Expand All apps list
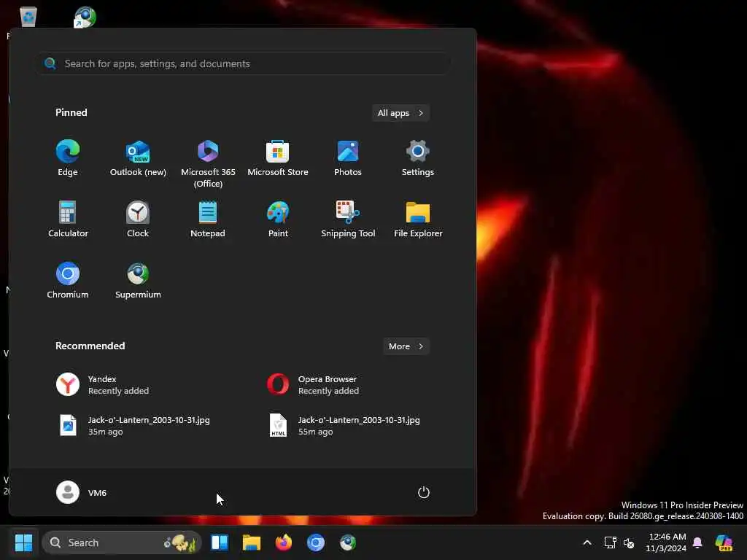This screenshot has width=747, height=560. pyautogui.click(x=400, y=113)
